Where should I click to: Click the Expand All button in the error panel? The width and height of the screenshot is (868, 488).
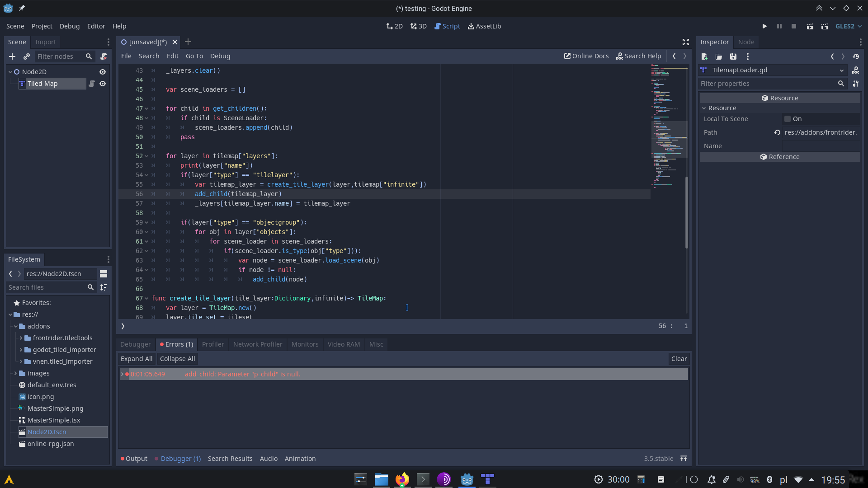coord(137,358)
